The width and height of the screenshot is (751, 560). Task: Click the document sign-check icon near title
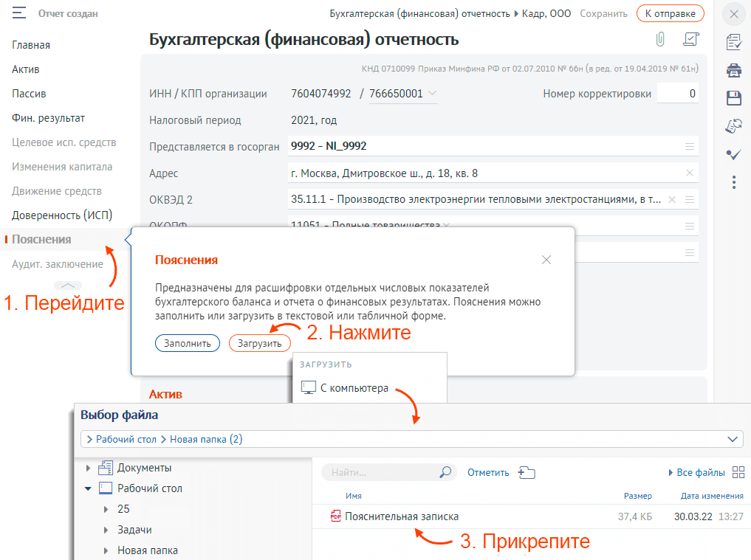pyautogui.click(x=691, y=39)
